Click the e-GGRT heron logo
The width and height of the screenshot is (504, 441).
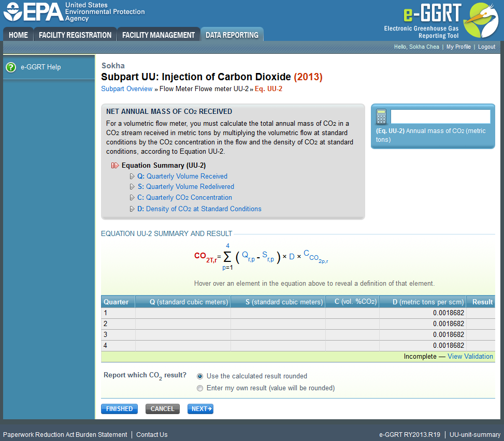tap(481, 20)
